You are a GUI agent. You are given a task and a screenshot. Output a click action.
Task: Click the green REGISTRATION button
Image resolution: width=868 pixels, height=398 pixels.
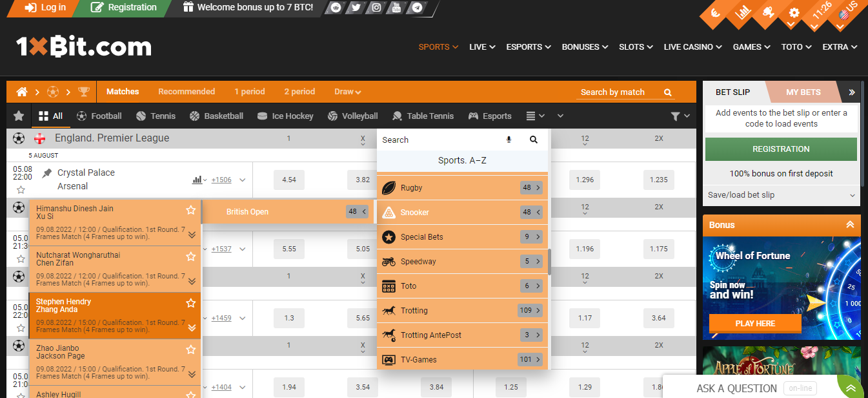click(781, 149)
